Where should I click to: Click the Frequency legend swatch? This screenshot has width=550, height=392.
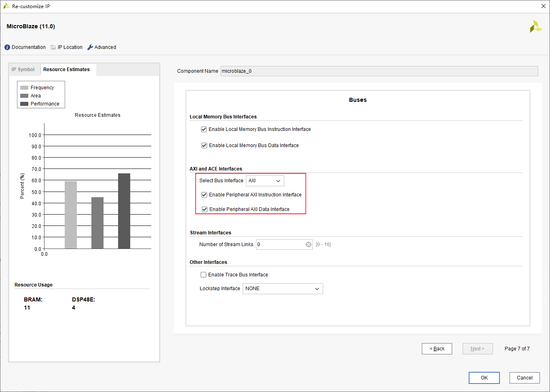[24, 88]
